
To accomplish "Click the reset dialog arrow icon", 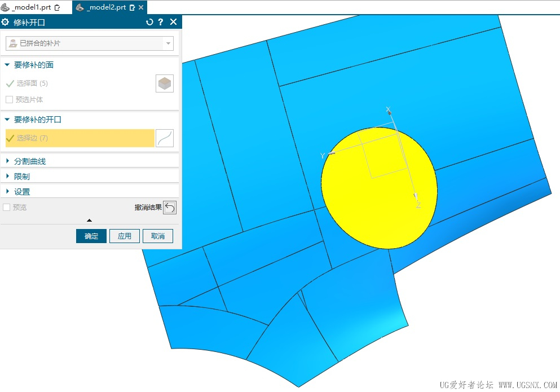I will (149, 22).
